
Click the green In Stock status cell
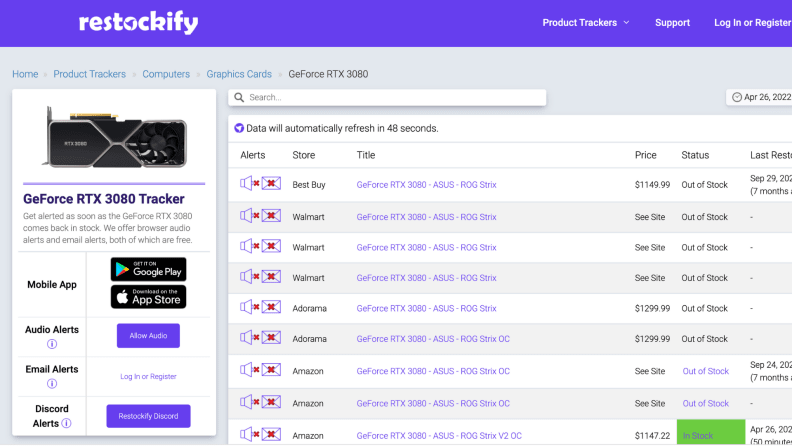point(711,432)
